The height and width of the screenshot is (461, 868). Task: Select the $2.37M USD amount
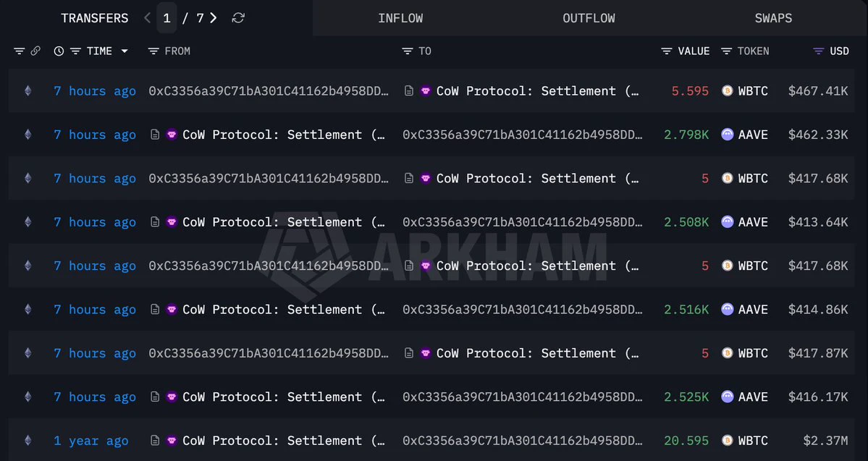tap(825, 441)
